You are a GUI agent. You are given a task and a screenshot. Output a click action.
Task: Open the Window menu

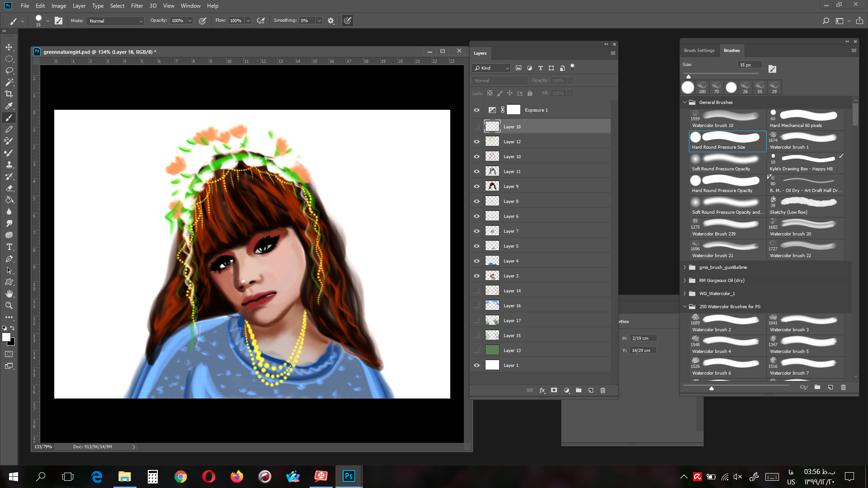pyautogui.click(x=190, y=6)
